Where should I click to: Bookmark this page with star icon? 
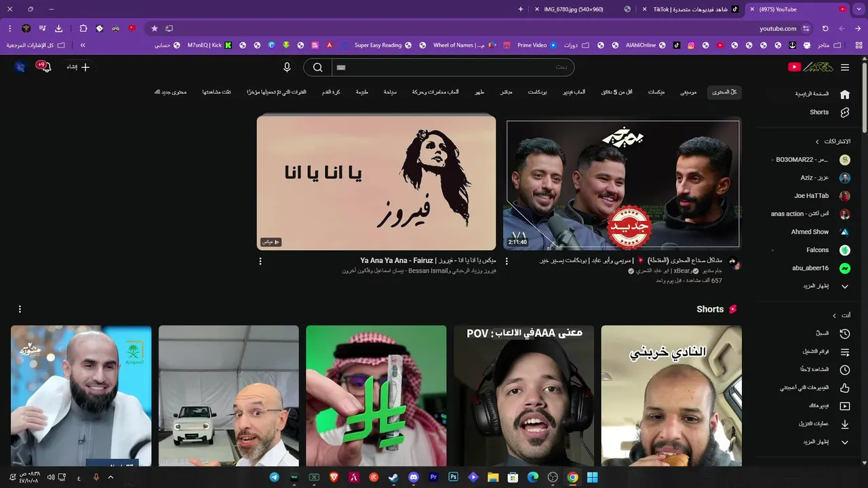[x=155, y=28]
